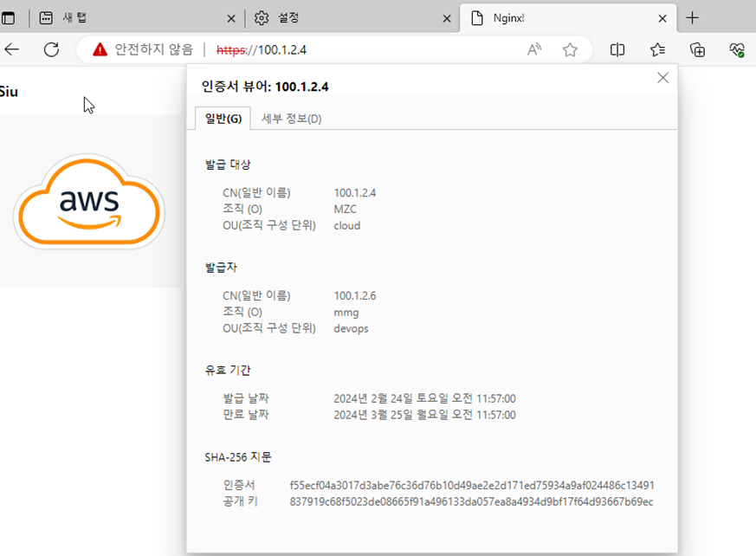Close the 설정 tab
This screenshot has height=556, width=756.
(x=447, y=19)
